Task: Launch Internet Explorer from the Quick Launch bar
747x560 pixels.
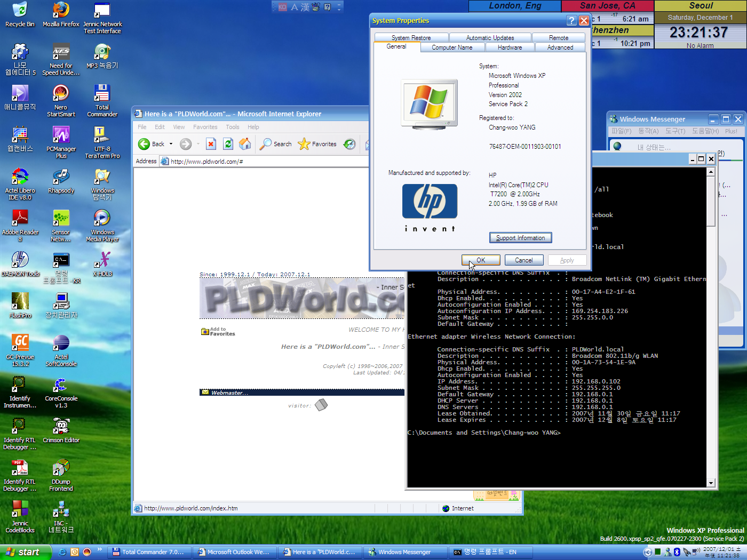Action: [x=62, y=552]
